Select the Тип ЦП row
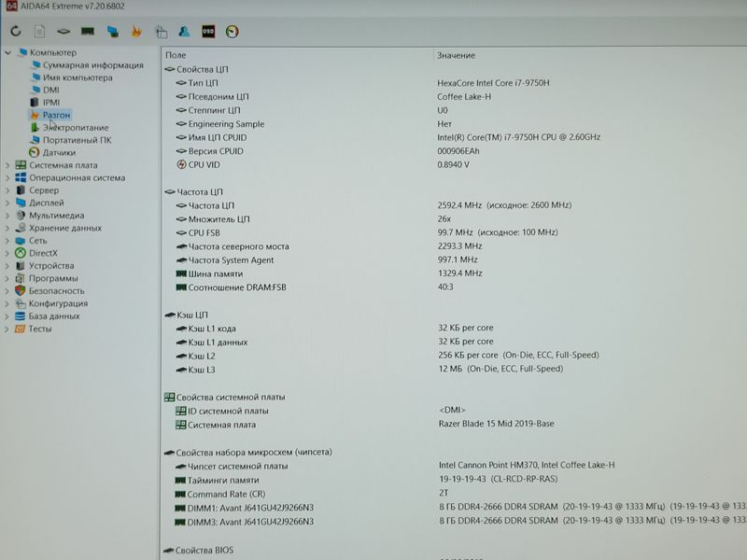The height and width of the screenshot is (560, 747). point(455,83)
